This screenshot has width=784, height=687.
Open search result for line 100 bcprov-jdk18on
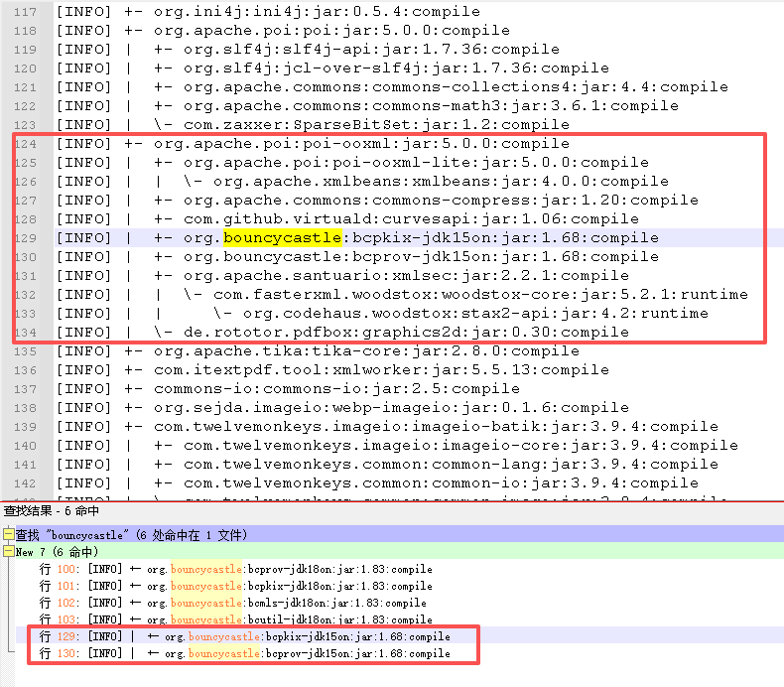coord(236,569)
